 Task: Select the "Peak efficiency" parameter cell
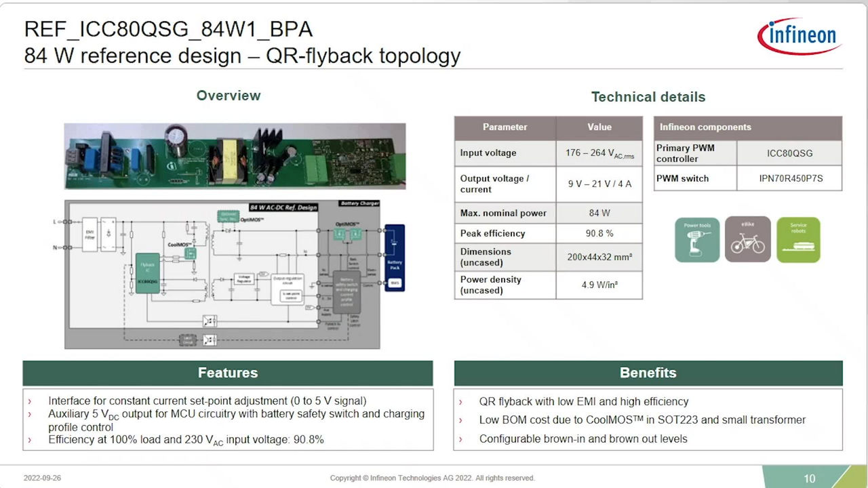coord(505,233)
